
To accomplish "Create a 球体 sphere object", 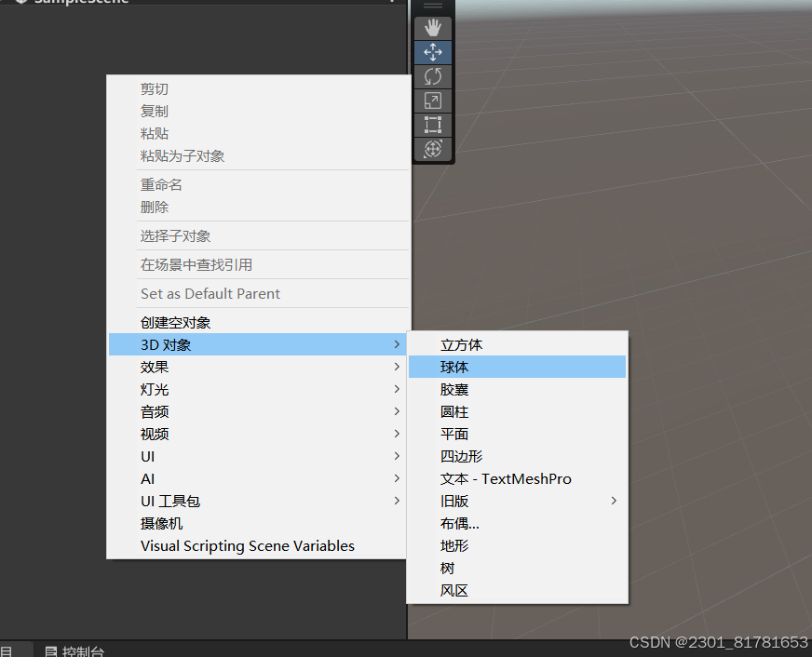I will (518, 367).
